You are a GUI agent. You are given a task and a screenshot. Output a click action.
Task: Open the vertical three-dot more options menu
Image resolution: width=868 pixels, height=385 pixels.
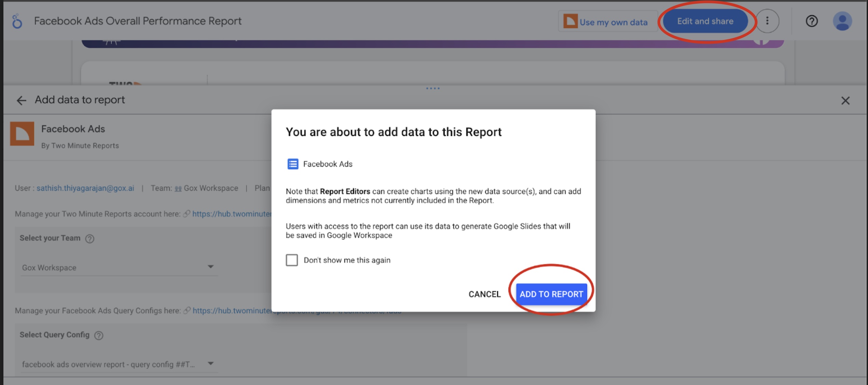tap(767, 21)
